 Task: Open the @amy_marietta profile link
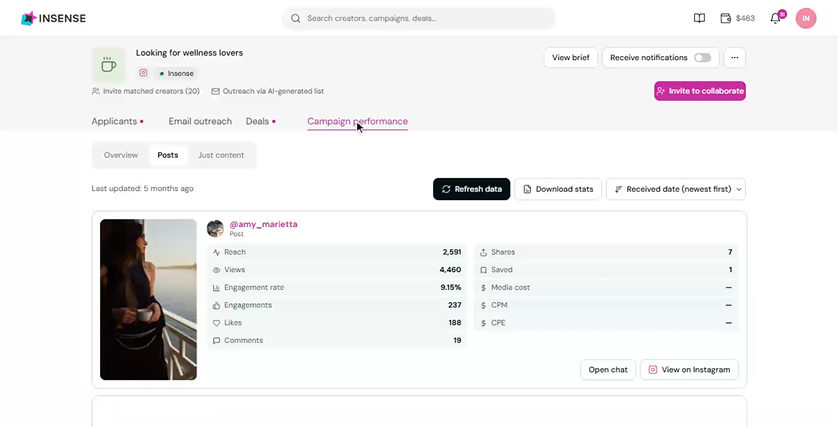point(263,224)
